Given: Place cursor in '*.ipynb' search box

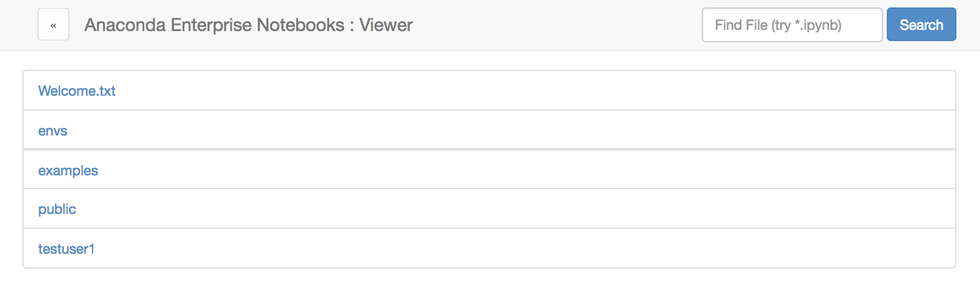Looking at the screenshot, I should pos(792,25).
